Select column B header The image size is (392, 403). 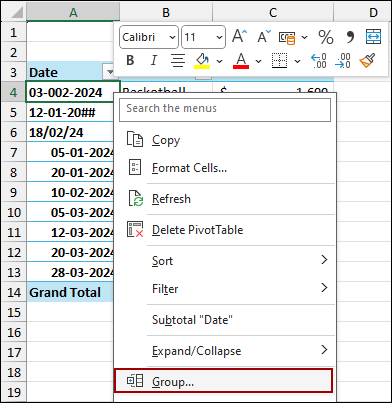[x=166, y=13]
